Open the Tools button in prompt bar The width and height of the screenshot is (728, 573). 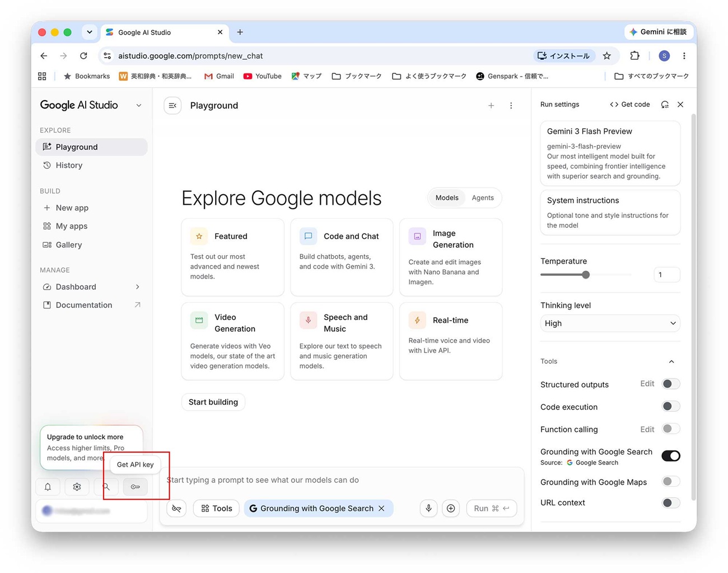(217, 508)
